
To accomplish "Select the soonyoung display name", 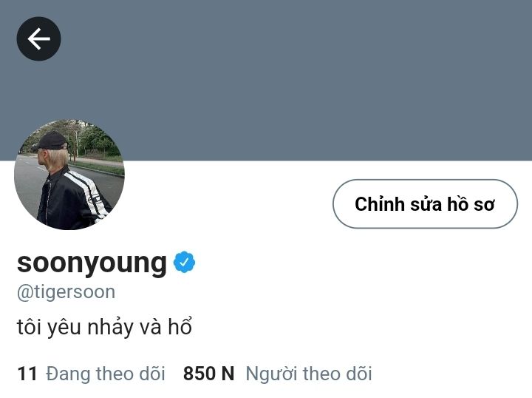I will (x=92, y=263).
